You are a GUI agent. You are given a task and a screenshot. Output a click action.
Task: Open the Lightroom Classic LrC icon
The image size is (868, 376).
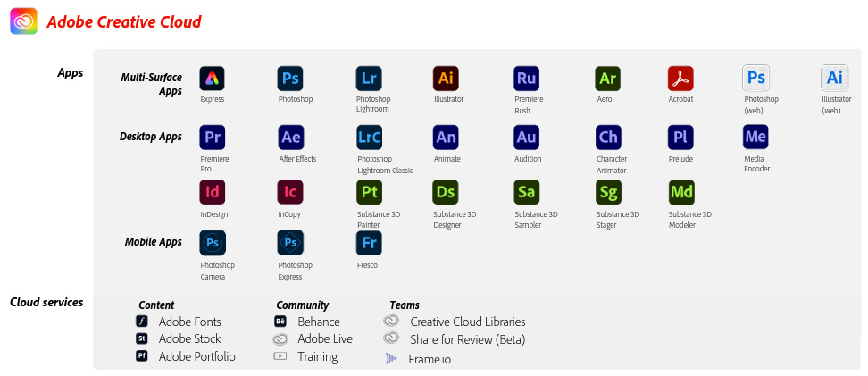(369, 138)
